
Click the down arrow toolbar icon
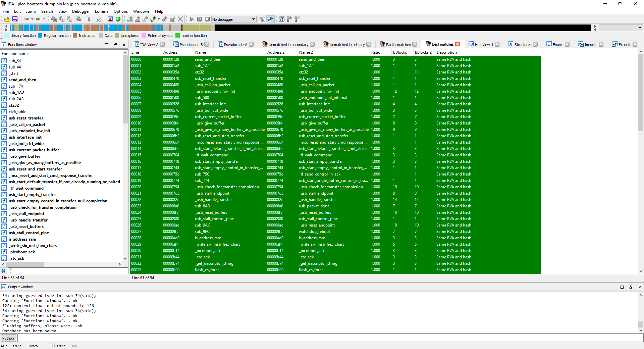(x=89, y=19)
